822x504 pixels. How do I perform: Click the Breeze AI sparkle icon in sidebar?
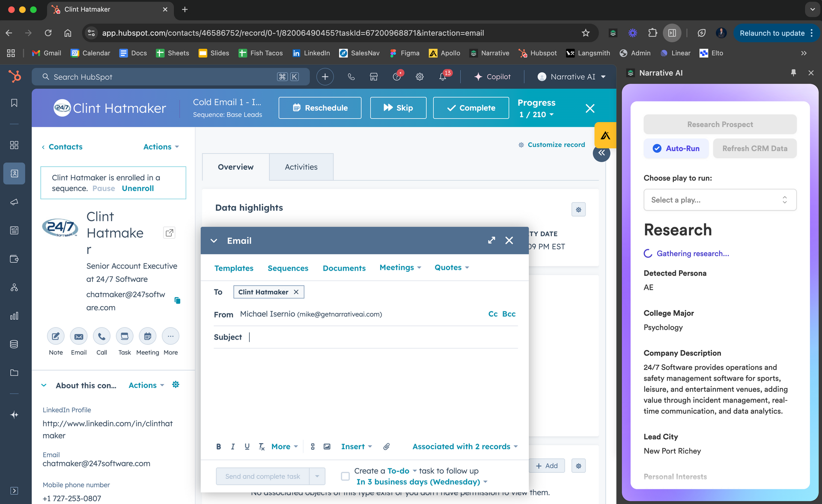coord(14,415)
